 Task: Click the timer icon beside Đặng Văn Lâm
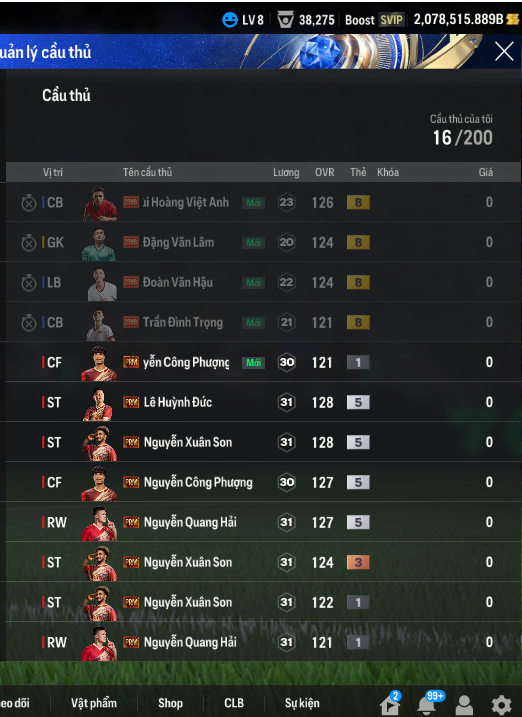tap(29, 243)
